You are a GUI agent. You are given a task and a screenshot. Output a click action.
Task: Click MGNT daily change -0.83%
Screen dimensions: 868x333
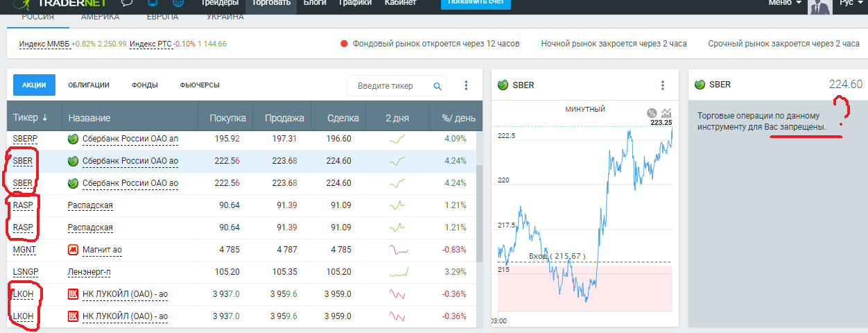pyautogui.click(x=454, y=249)
